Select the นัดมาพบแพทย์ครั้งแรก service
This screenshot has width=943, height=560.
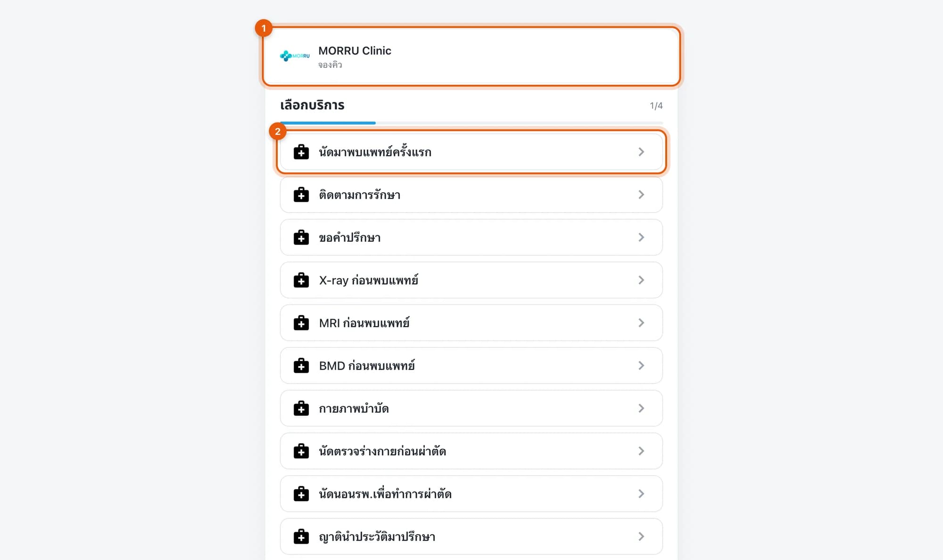(x=471, y=152)
